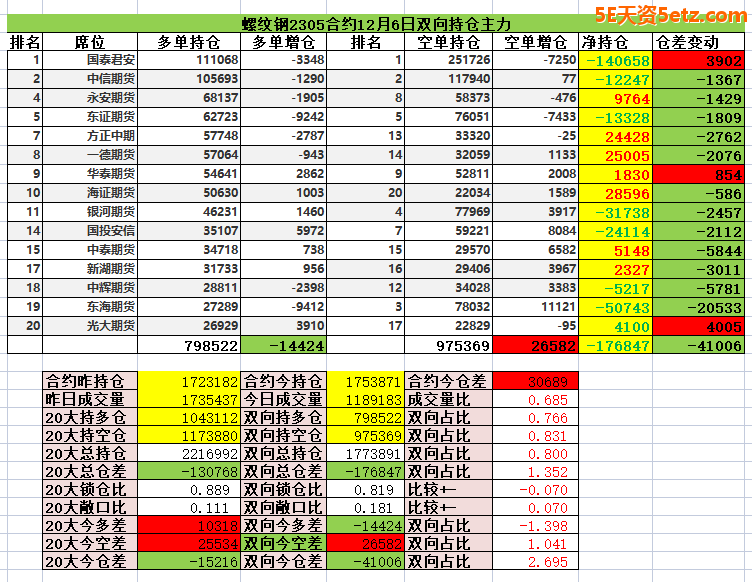Click the 一德期货 seat cell
Viewport: 752px width, 582px height.
coord(90,155)
